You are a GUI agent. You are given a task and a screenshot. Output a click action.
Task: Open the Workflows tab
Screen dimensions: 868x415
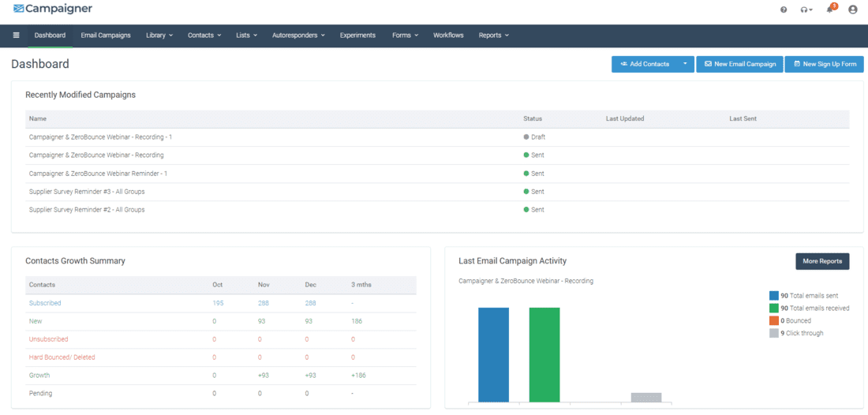pyautogui.click(x=448, y=36)
